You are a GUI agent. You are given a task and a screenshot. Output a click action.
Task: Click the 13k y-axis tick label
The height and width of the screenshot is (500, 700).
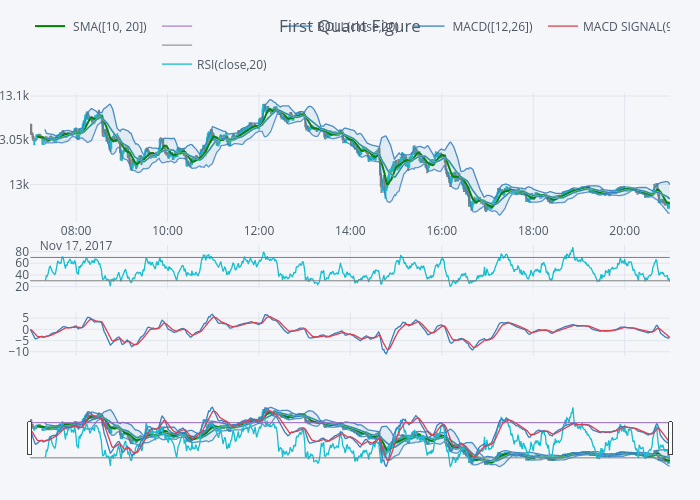pyautogui.click(x=17, y=185)
